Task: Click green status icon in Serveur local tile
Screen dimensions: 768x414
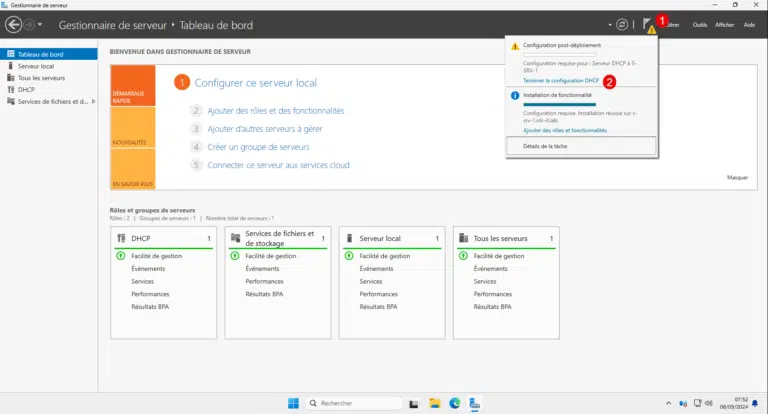Action: click(349, 256)
